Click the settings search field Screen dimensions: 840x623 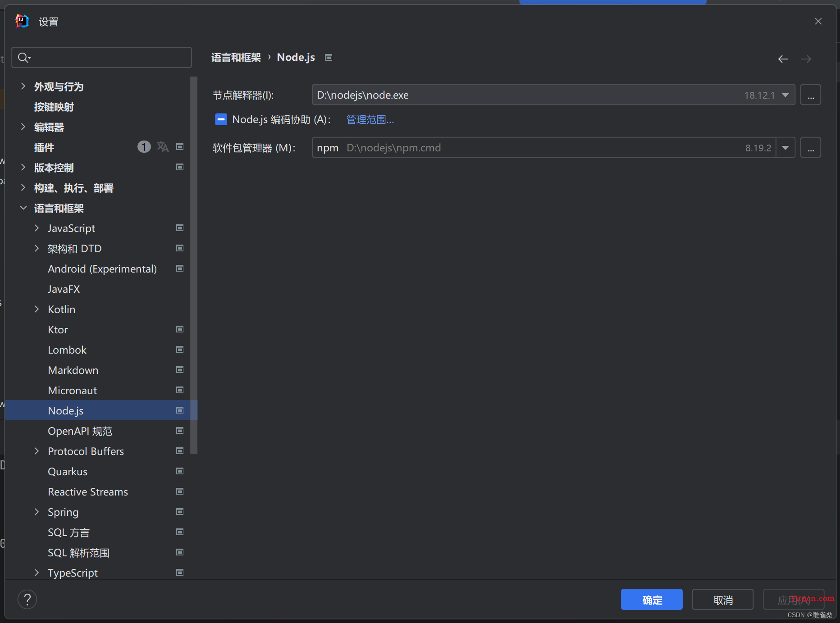(102, 58)
